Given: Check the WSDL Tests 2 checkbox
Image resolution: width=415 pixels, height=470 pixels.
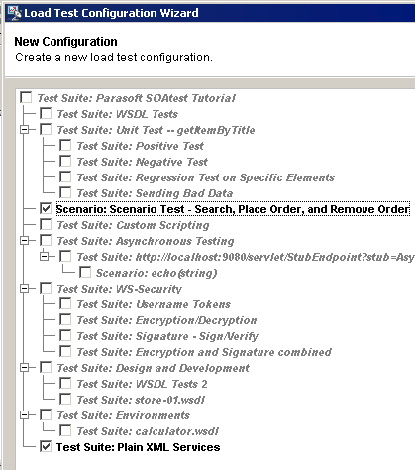Looking at the screenshot, I should tap(65, 383).
